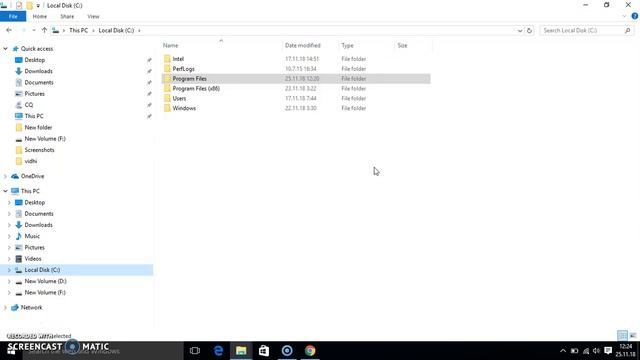
Task: Open Microsoft Store from the taskbar
Action: click(264, 351)
